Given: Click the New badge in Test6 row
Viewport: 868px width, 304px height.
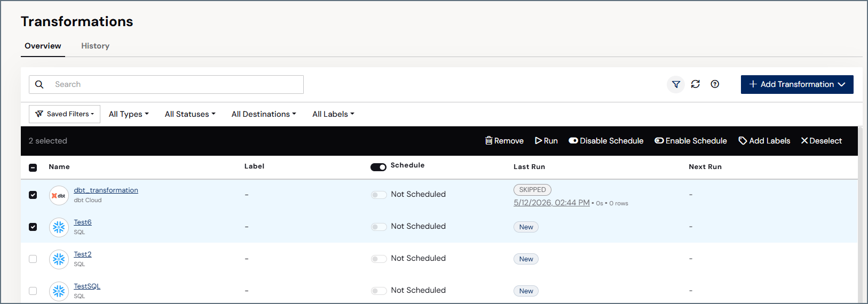Looking at the screenshot, I should click(526, 227).
